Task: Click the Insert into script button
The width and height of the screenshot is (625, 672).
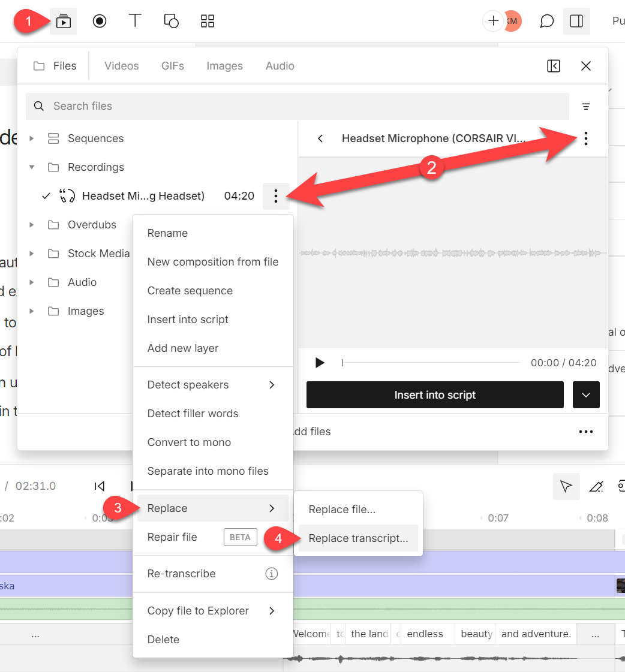Action: [434, 394]
